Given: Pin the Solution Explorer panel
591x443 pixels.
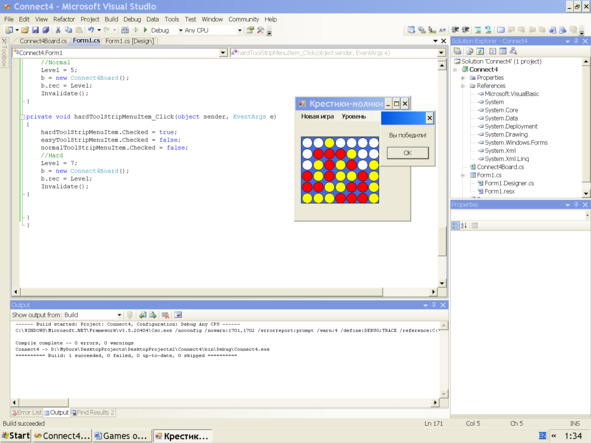Looking at the screenshot, I should [576, 41].
